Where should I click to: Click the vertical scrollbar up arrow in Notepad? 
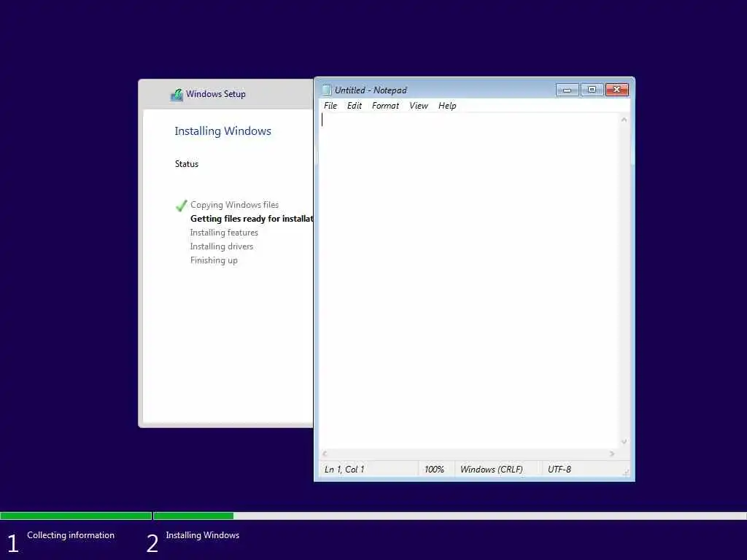click(624, 120)
